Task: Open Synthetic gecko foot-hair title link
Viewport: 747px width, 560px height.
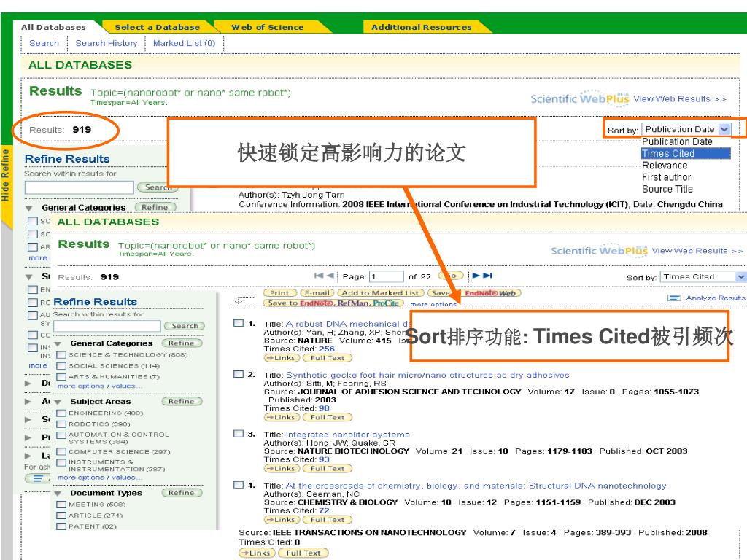Action: tap(427, 375)
